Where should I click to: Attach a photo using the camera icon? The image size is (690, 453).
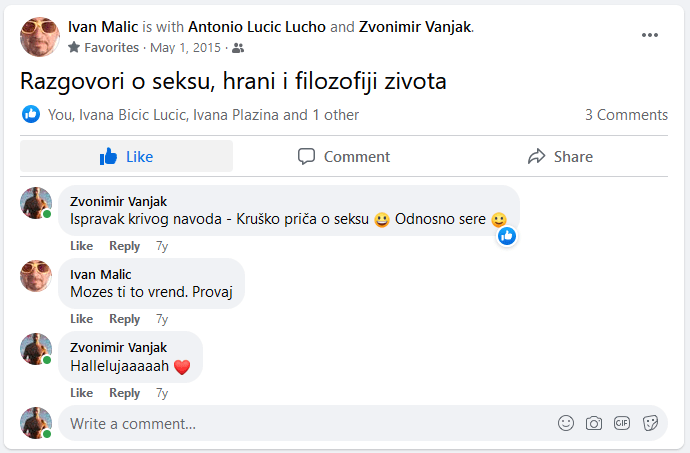594,423
